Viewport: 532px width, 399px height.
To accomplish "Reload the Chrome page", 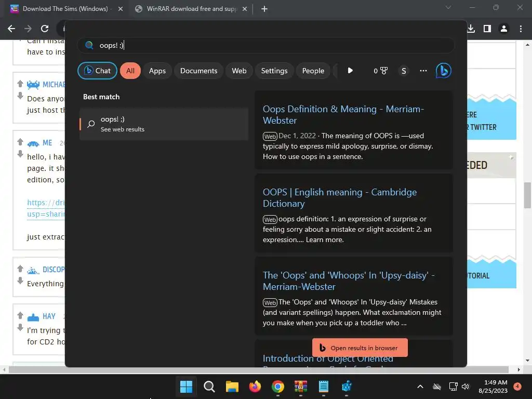I will click(45, 29).
